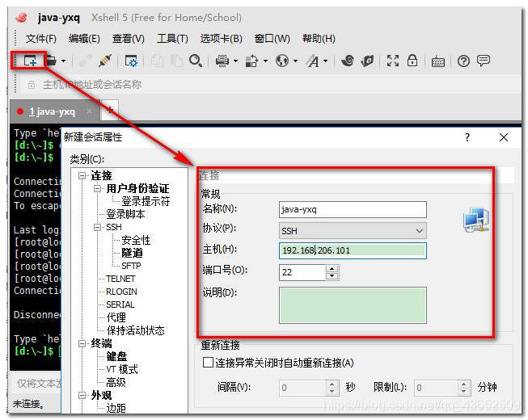Open the 工具(T) menu
The height and width of the screenshot is (420, 528).
point(172,39)
